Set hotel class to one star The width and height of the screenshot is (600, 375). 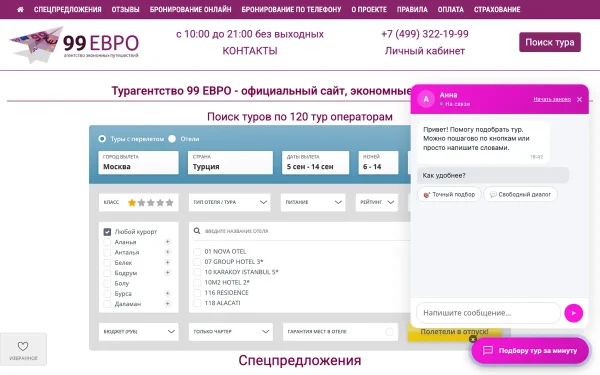[x=132, y=202]
